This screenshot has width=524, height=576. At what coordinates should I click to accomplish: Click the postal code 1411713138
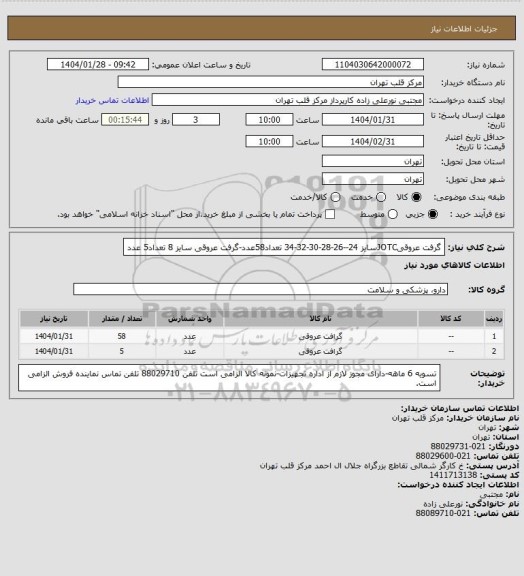point(453,475)
